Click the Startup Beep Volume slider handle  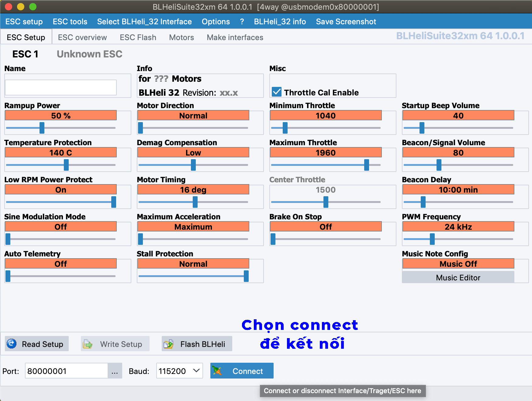pos(422,128)
